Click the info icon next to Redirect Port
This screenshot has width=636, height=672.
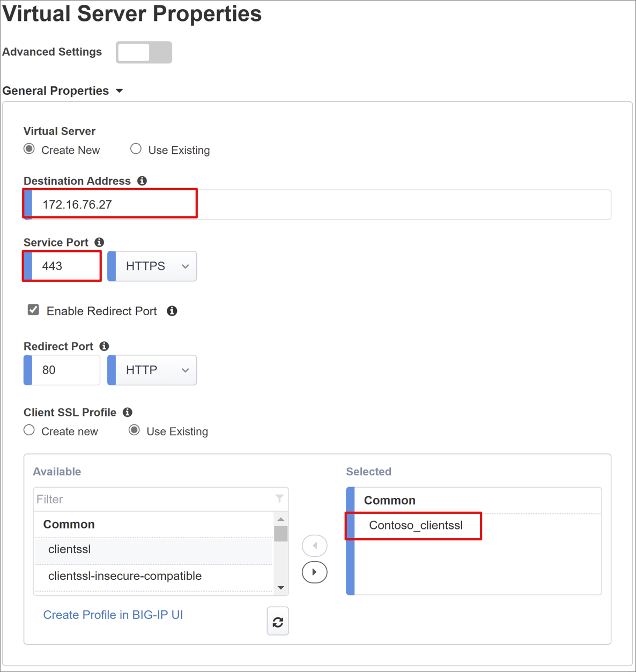[x=104, y=346]
